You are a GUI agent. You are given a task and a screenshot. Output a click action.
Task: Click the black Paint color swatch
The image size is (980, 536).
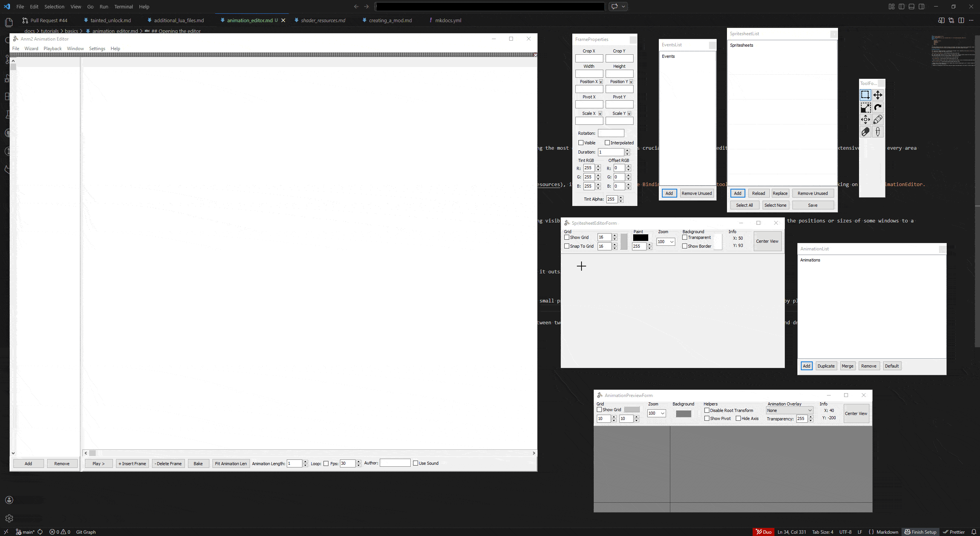640,238
